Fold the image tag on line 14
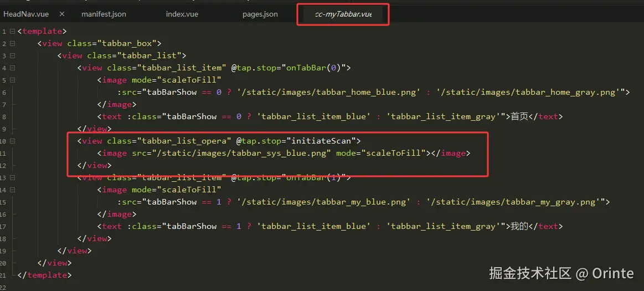Viewport: 644px width, 291px height. [x=12, y=190]
